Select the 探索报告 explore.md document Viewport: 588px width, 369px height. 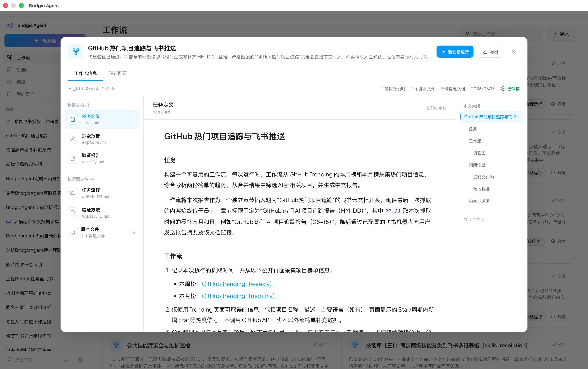coord(102,139)
